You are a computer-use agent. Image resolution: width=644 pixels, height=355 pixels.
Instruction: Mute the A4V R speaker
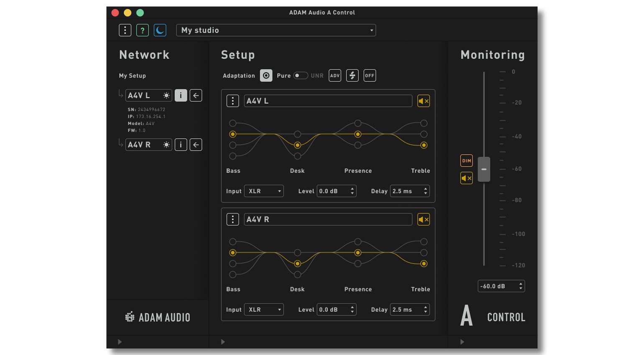(424, 220)
